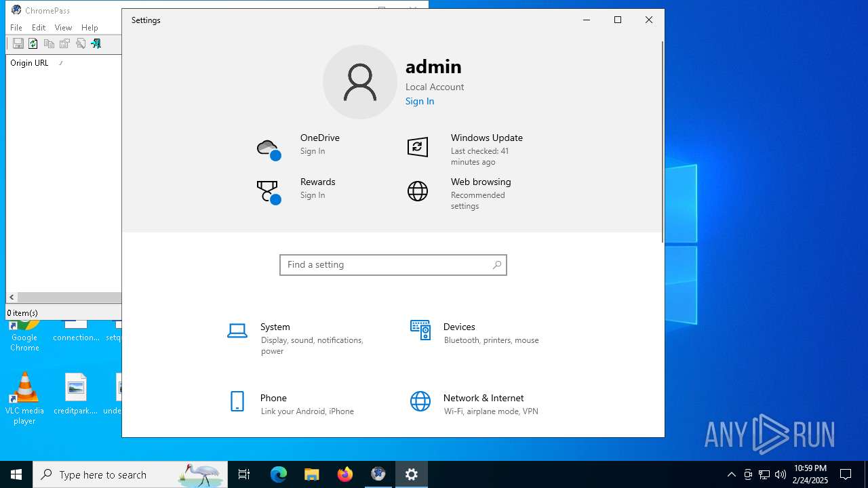Click Refresh icon in ChromePass toolbar
Image resolution: width=868 pixels, height=488 pixels.
(33, 43)
